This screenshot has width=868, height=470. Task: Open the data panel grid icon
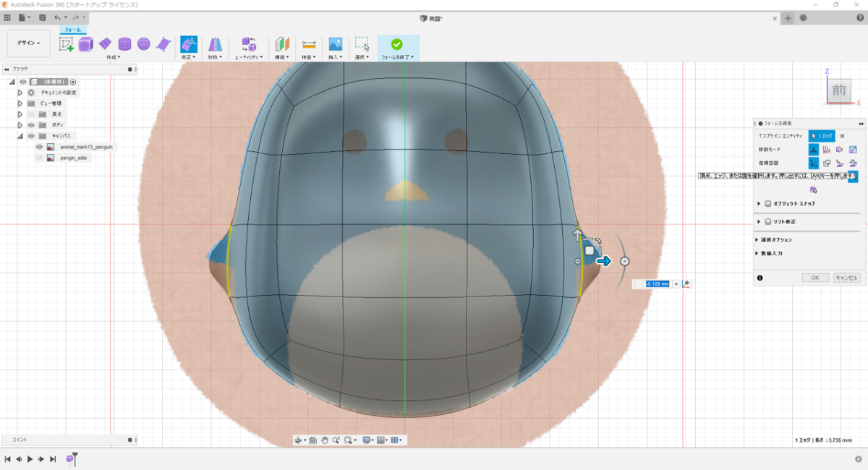pos(7,17)
